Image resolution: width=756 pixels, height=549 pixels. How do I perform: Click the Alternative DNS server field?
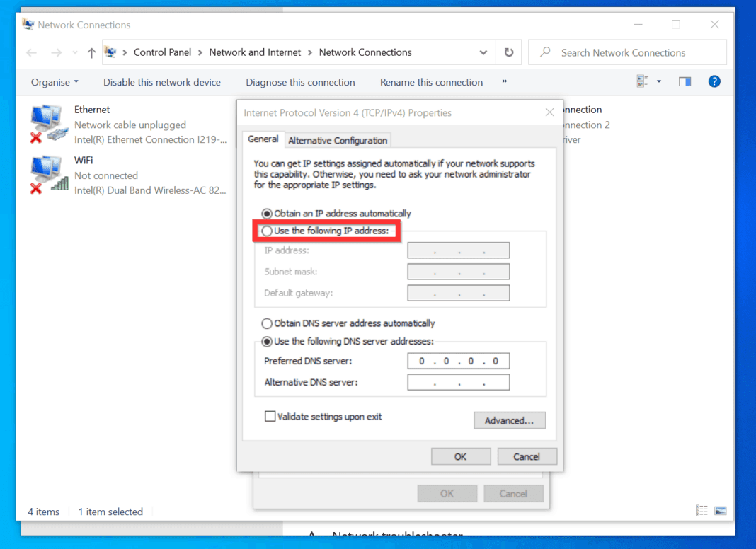tap(458, 382)
